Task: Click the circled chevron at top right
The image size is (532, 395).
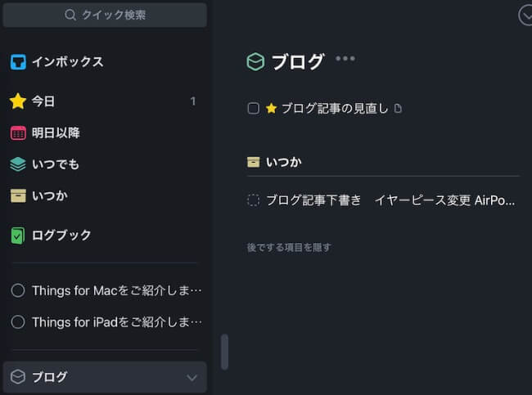Action: [526, 16]
